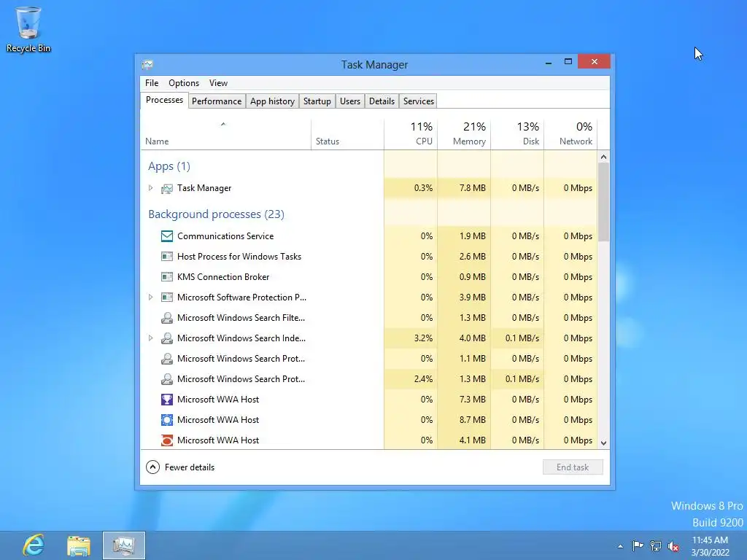Sort by the Network column header
This screenshot has height=560, width=747.
click(570, 135)
